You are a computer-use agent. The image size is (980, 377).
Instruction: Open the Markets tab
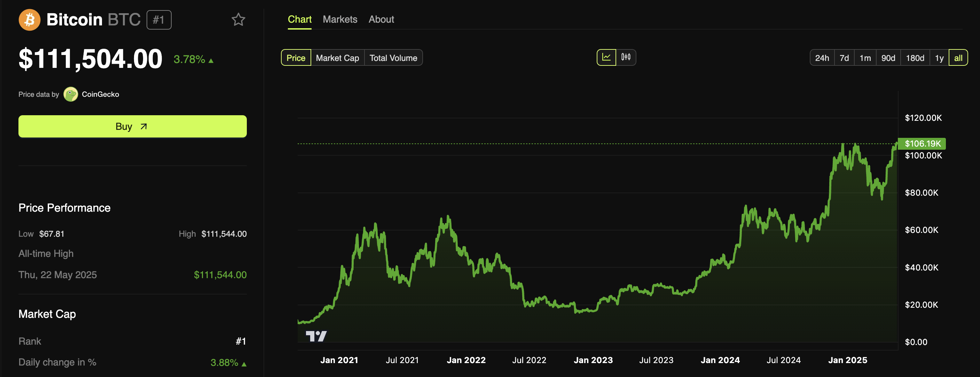pyautogui.click(x=340, y=19)
